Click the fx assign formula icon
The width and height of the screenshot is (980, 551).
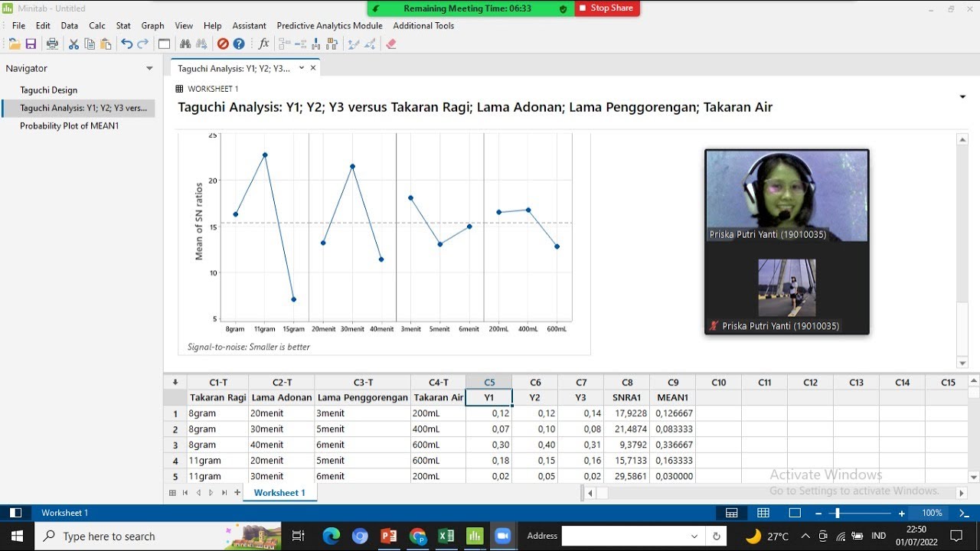click(x=263, y=44)
